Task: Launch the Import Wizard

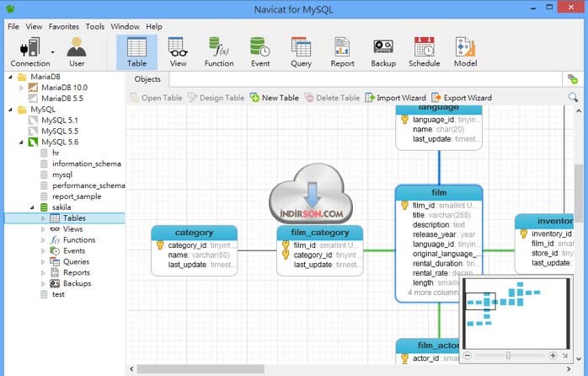Action: 396,98
